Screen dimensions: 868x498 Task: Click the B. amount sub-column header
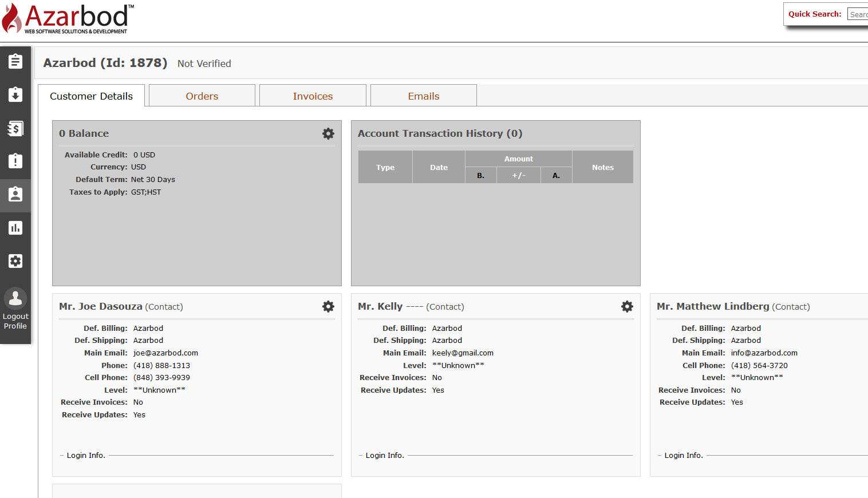(x=481, y=176)
